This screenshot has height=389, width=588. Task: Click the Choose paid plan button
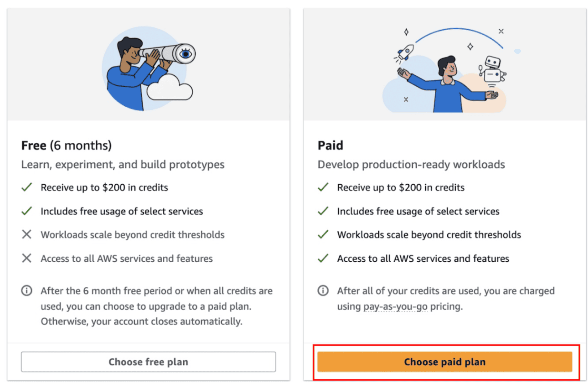click(444, 362)
